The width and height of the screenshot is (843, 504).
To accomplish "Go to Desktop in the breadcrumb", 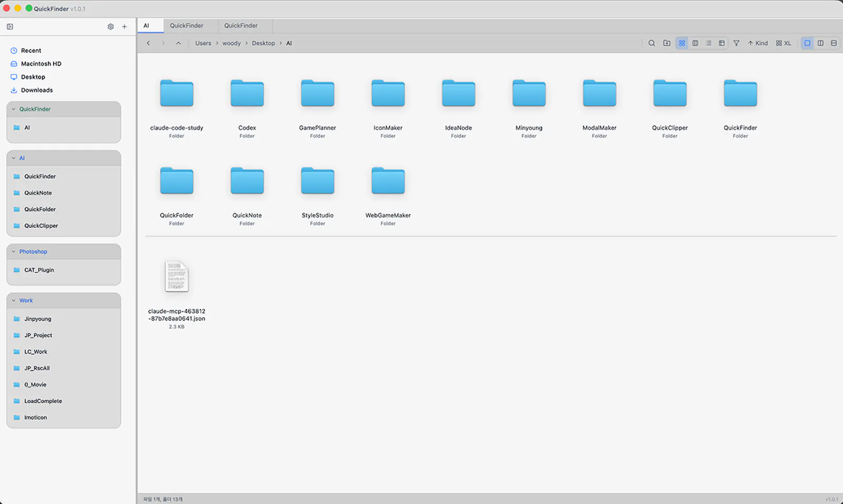I will (263, 43).
